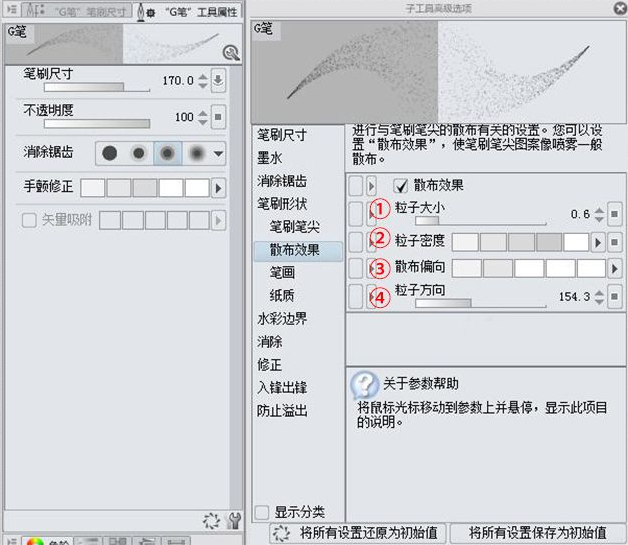Viewport: 628px width, 545px height.
Task: Click the question mark help icon
Action: (x=364, y=385)
